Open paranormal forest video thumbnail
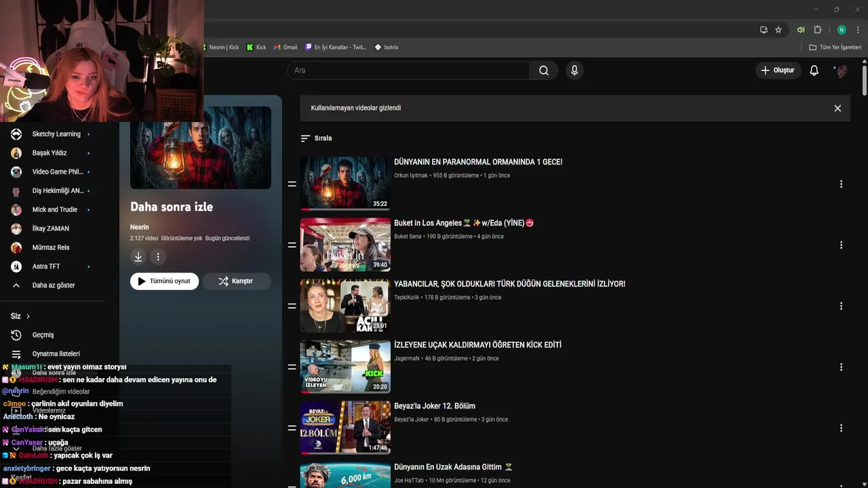This screenshot has height=488, width=868. [x=345, y=184]
